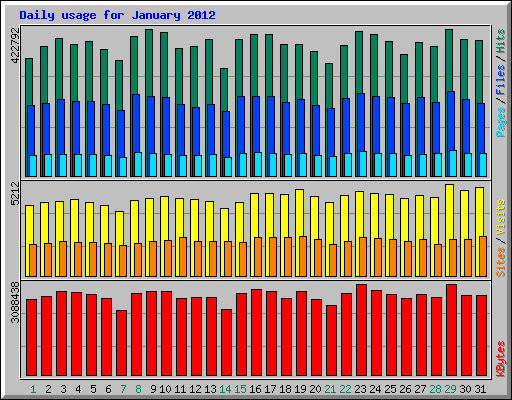Click day label 30 on the x-axis
Image resolution: width=512 pixels, height=400 pixels.
pyautogui.click(x=465, y=389)
